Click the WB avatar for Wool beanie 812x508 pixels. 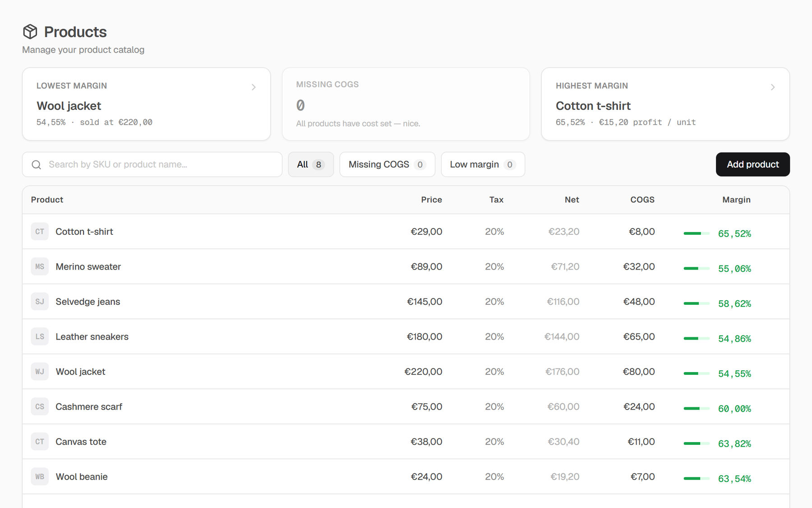40,476
